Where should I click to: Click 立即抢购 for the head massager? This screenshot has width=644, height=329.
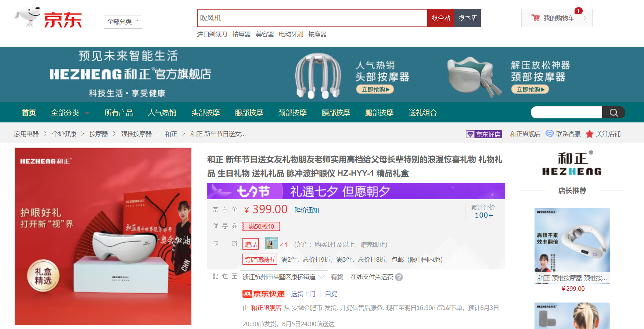375,89
